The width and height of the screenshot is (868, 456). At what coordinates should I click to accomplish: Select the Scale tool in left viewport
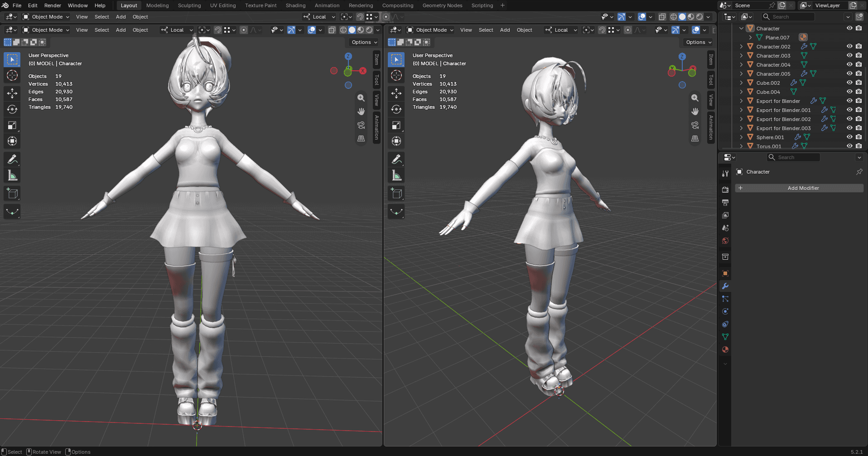point(12,125)
